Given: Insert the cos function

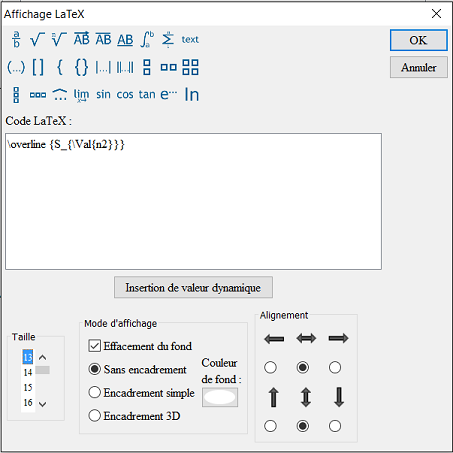Looking at the screenshot, I should point(125,95).
